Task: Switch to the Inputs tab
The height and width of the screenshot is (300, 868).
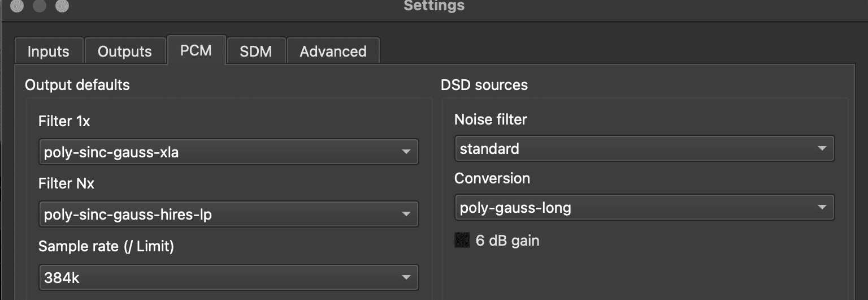Action: pos(49,52)
